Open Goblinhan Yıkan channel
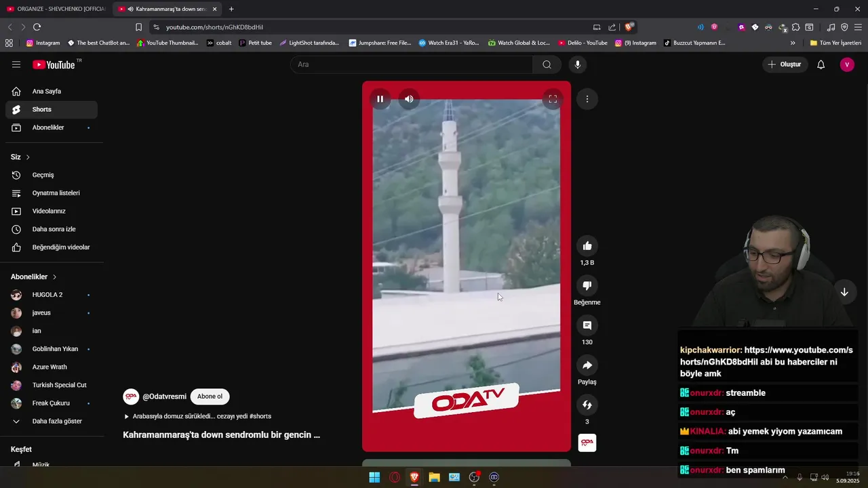The image size is (868, 488). 52,349
